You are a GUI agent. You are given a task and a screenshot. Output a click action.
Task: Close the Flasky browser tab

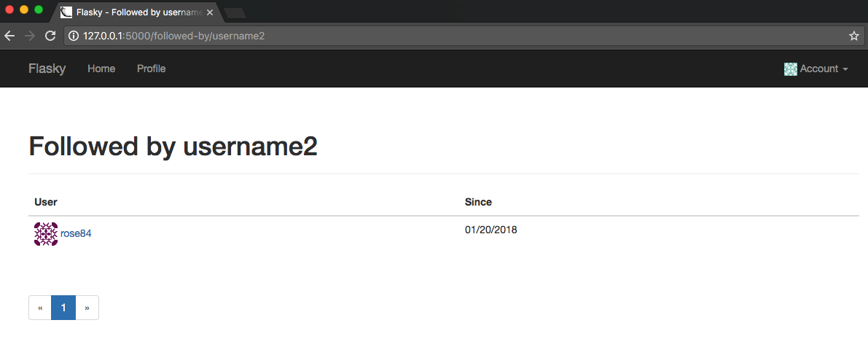210,12
